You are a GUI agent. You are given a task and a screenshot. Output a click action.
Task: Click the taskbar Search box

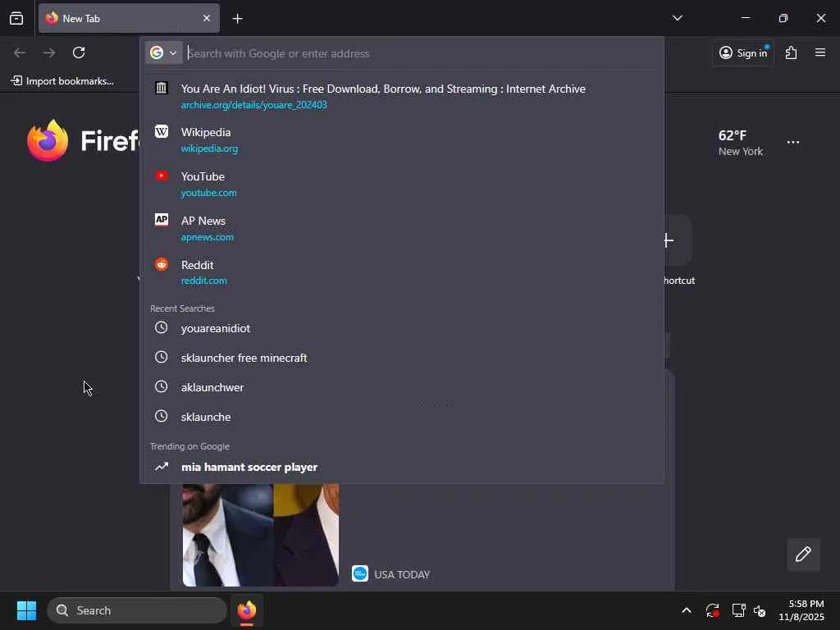pos(137,610)
